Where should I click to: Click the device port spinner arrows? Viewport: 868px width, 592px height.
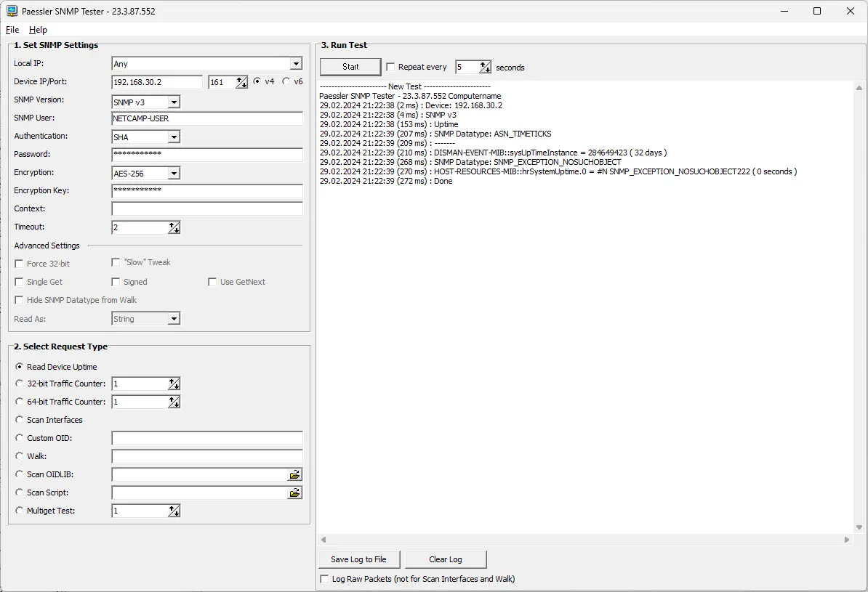click(241, 82)
